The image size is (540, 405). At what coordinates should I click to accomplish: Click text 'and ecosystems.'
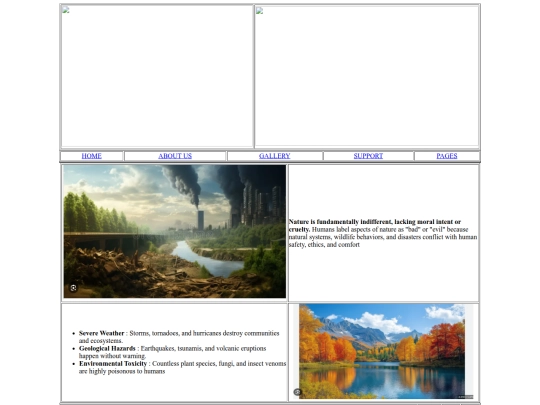(101, 341)
